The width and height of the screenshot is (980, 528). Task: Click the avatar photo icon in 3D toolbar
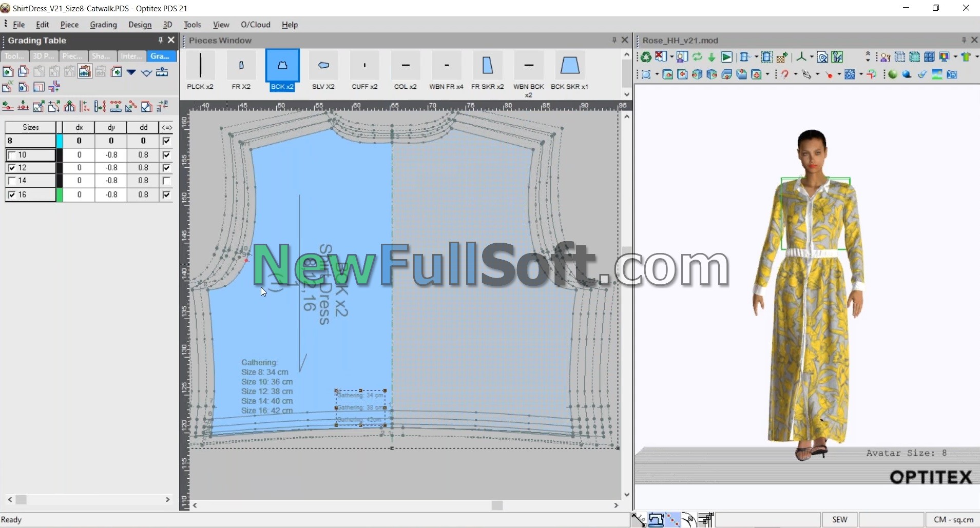pyautogui.click(x=682, y=57)
